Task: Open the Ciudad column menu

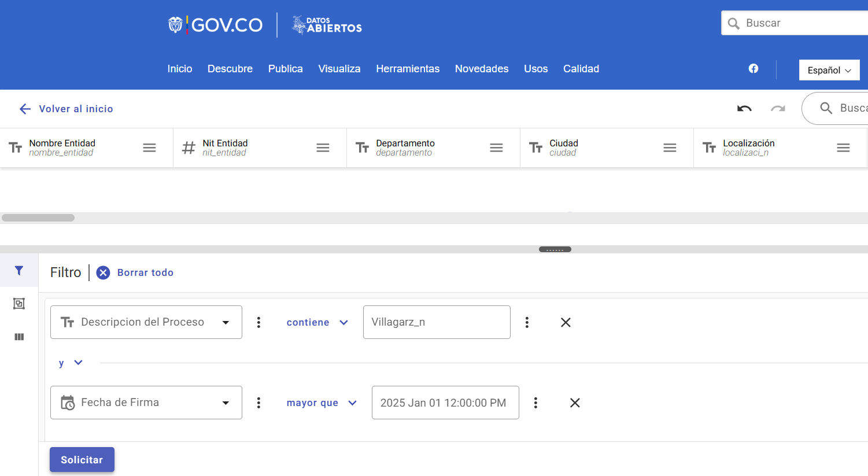Action: pyautogui.click(x=670, y=148)
